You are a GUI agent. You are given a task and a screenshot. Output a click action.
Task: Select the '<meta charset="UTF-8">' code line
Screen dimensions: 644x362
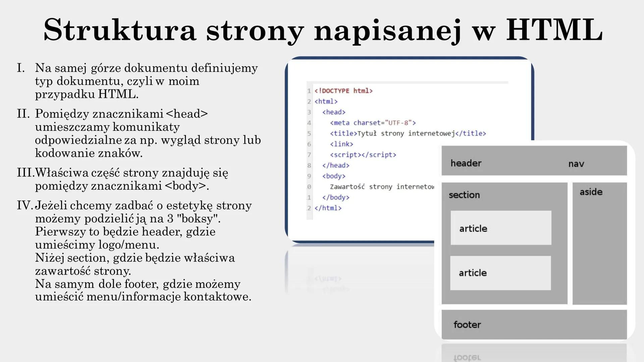click(373, 123)
